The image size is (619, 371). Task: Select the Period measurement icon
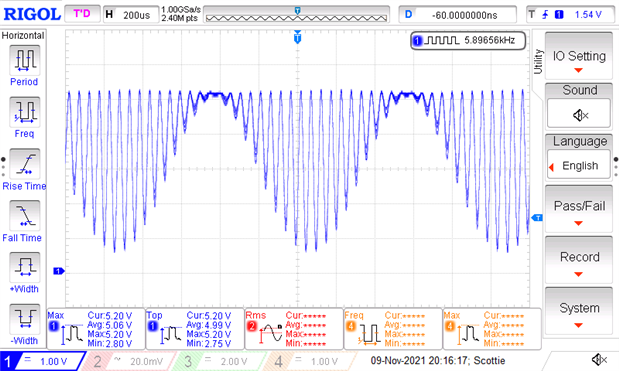[x=24, y=60]
